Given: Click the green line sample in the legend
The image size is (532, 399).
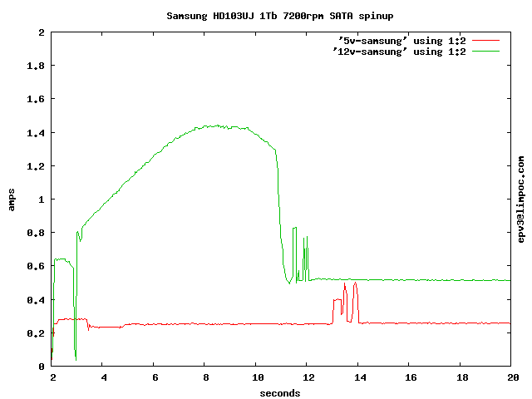Looking at the screenshot, I should (x=485, y=52).
